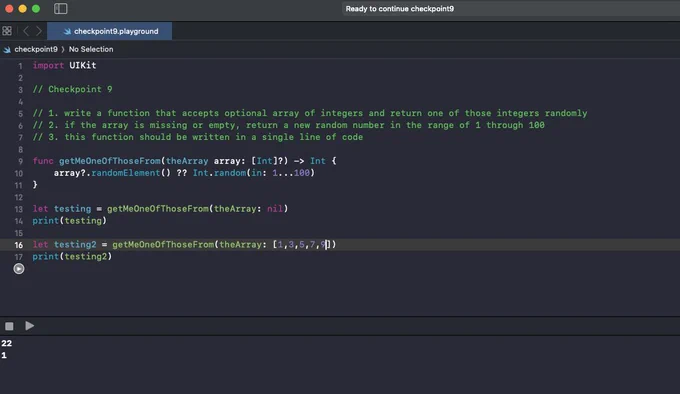Click the comment about range of 1 through 100
Viewport: 680px width, 394px height.
pyautogui.click(x=288, y=125)
